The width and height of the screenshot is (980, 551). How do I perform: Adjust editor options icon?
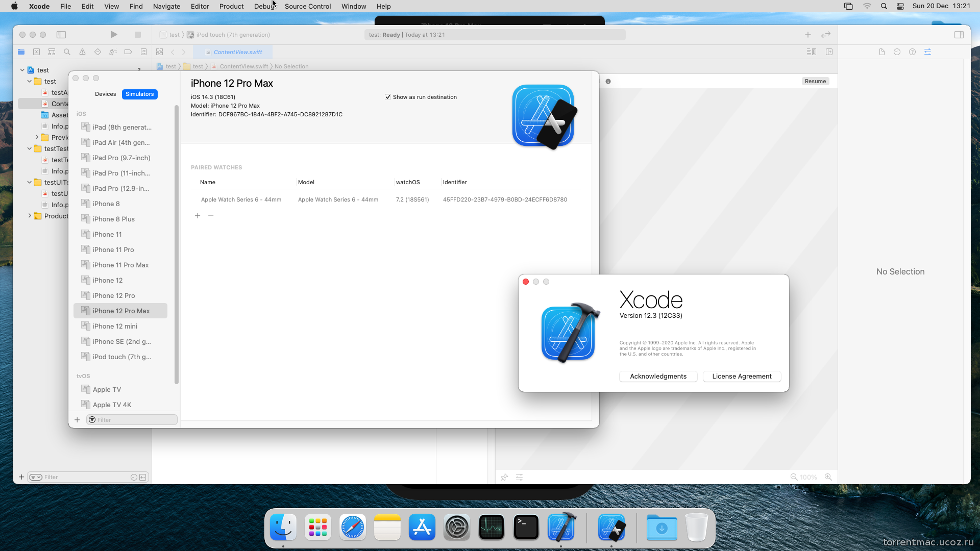(811, 52)
